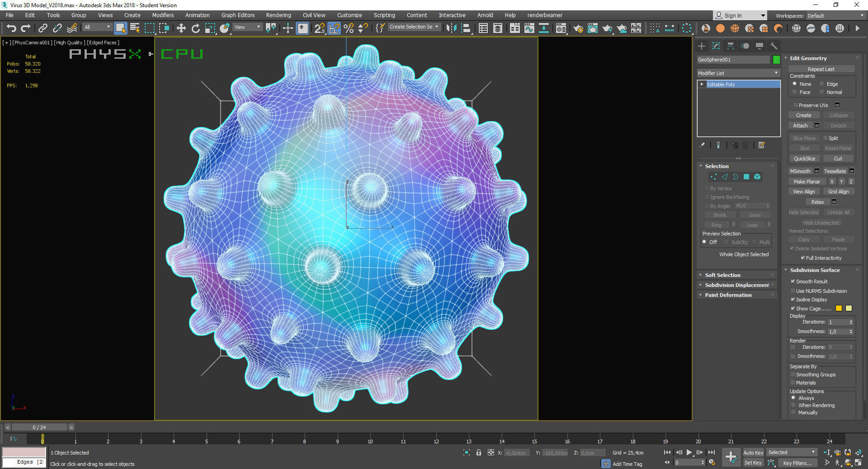Select Border sub-object level icon
868x469 pixels.
(x=736, y=177)
